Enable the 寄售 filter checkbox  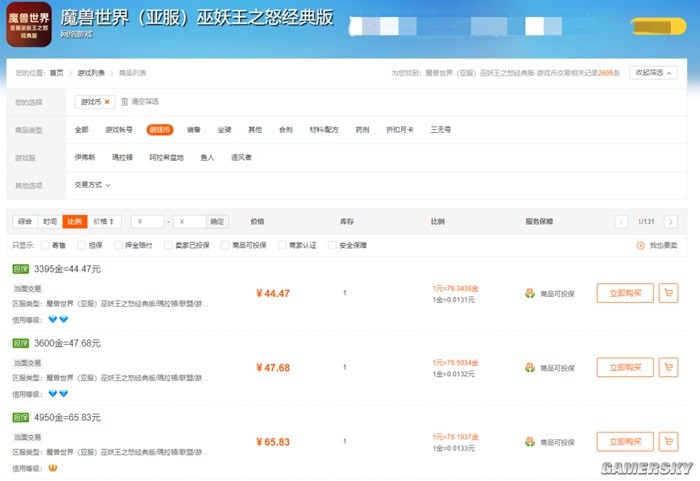coord(45,245)
